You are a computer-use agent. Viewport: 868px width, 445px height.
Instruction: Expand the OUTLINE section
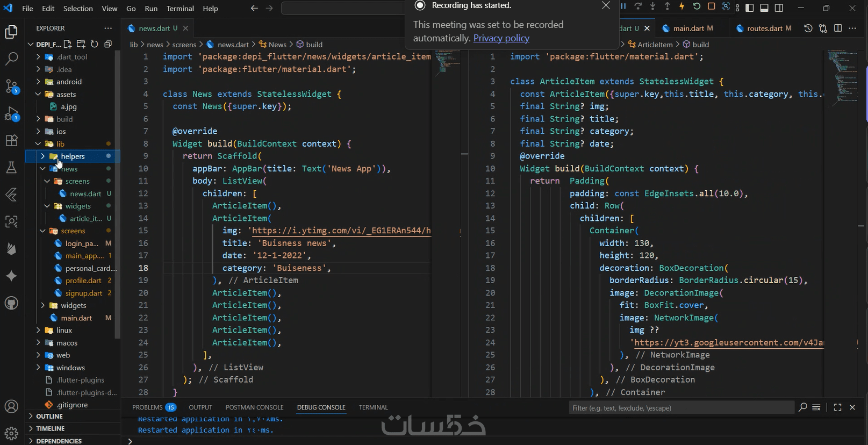point(49,417)
